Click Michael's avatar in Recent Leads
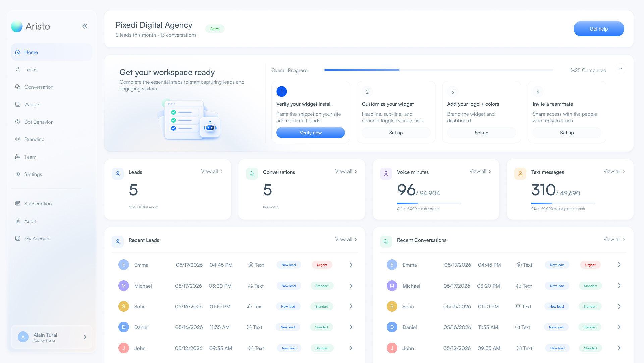 click(x=124, y=286)
